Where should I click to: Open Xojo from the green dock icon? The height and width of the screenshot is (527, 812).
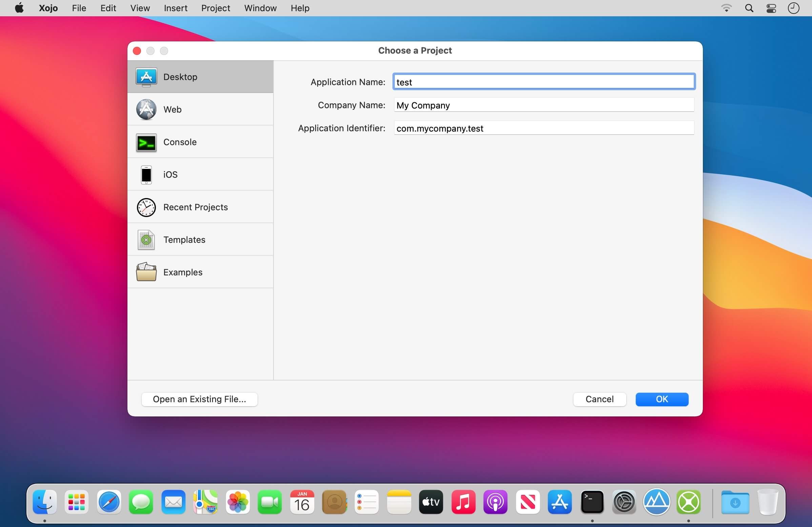pos(689,502)
